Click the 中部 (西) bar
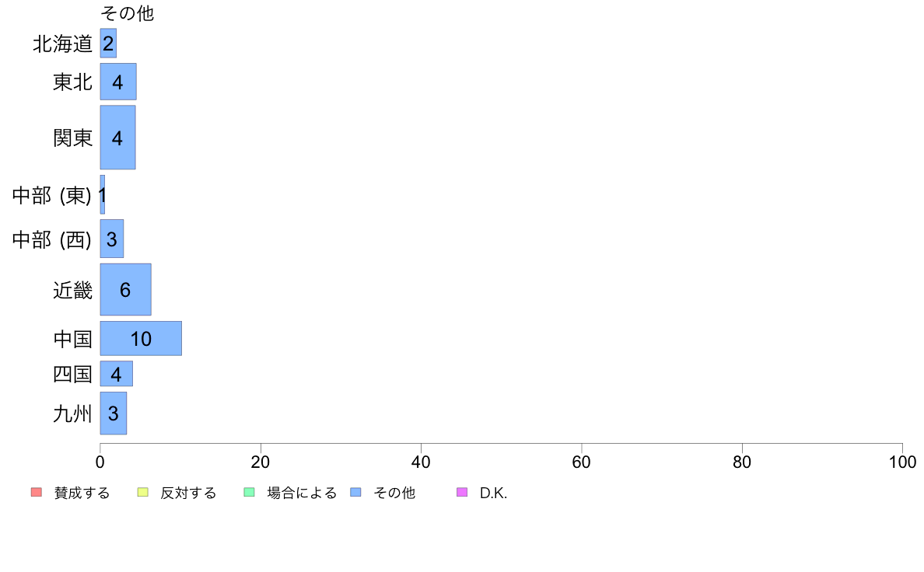The width and height of the screenshot is (924, 572). [x=112, y=239]
